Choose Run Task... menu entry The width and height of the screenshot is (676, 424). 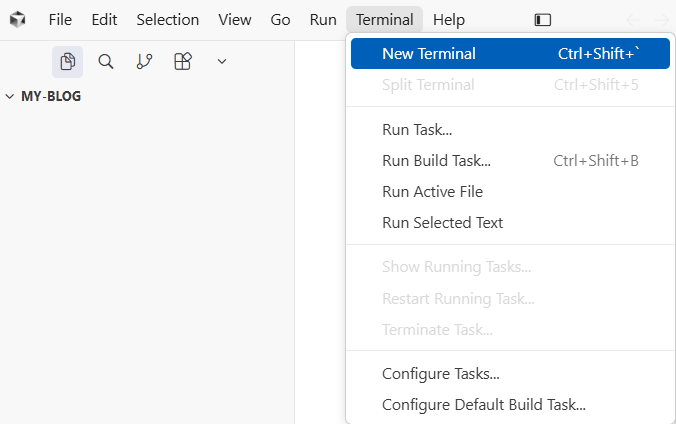pos(417,130)
